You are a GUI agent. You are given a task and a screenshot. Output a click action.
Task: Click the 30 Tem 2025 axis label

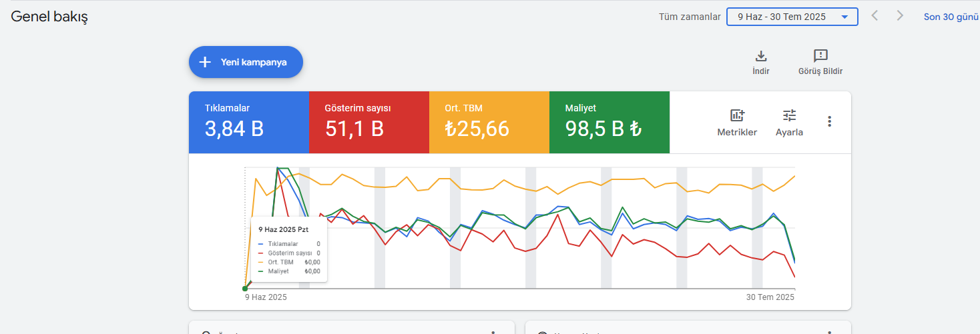[770, 297]
